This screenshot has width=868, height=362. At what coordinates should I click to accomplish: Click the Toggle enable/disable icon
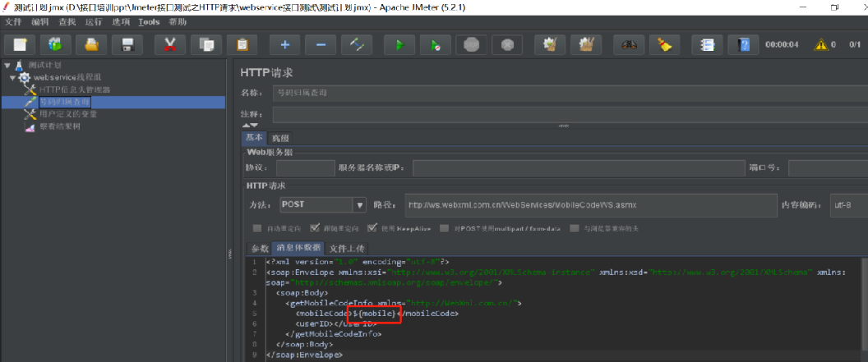coord(357,45)
